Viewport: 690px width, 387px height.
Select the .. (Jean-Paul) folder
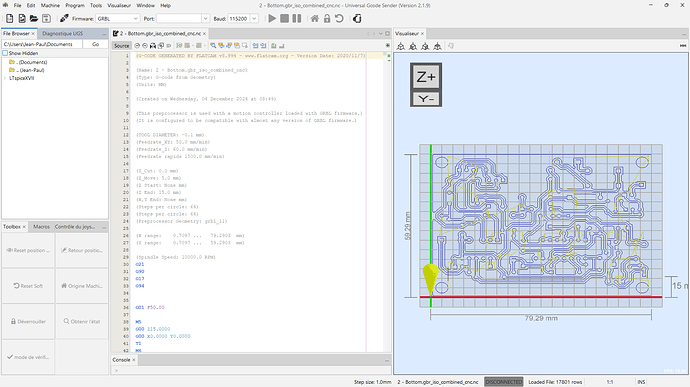(27, 70)
